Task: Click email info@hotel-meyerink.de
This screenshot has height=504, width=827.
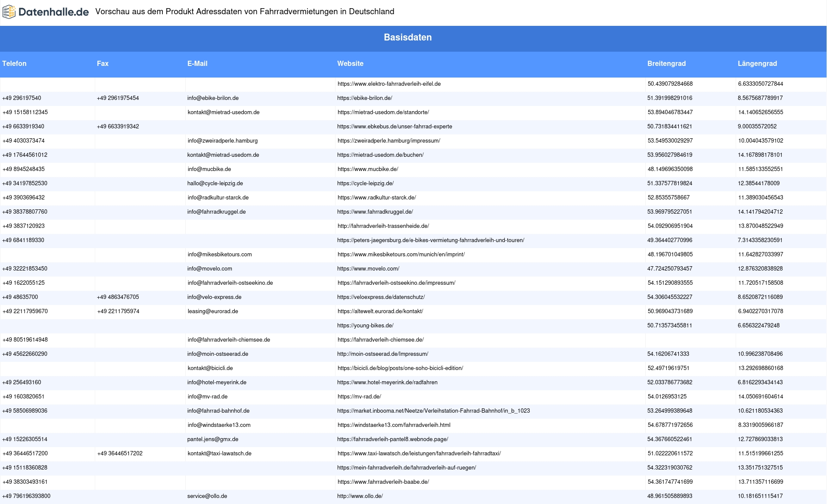Action: pyautogui.click(x=217, y=383)
